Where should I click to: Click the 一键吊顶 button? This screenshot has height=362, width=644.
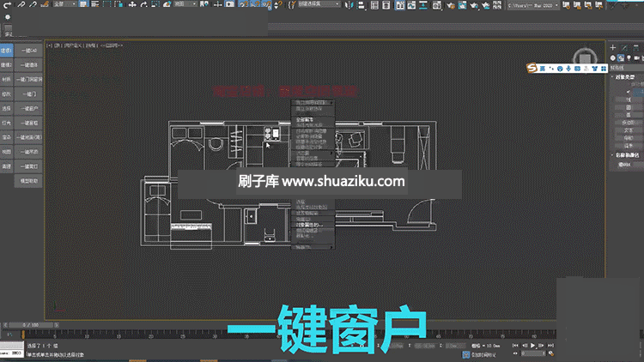click(28, 152)
